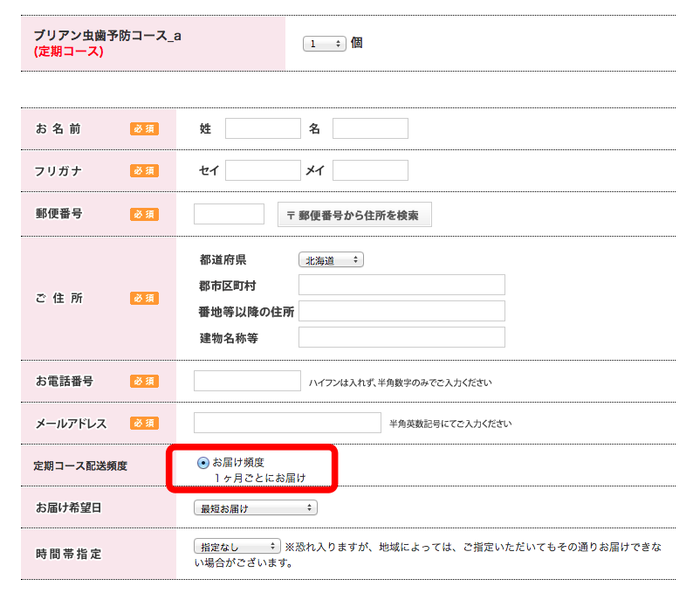700x600 pixels.
Task: Click 郵便番号から住所を検索 button
Action: point(354,215)
